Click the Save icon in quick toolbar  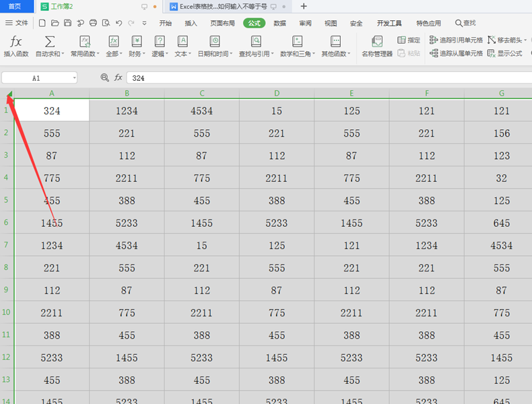pos(67,23)
